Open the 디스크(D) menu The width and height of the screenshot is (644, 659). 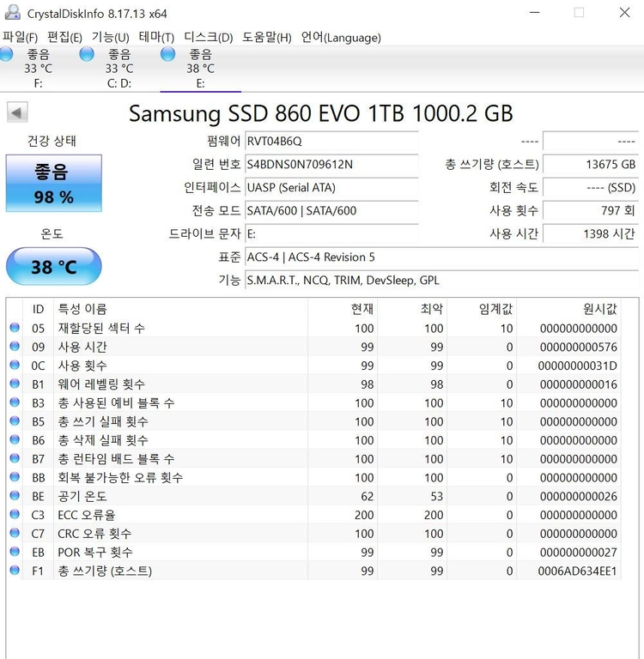pyautogui.click(x=208, y=38)
